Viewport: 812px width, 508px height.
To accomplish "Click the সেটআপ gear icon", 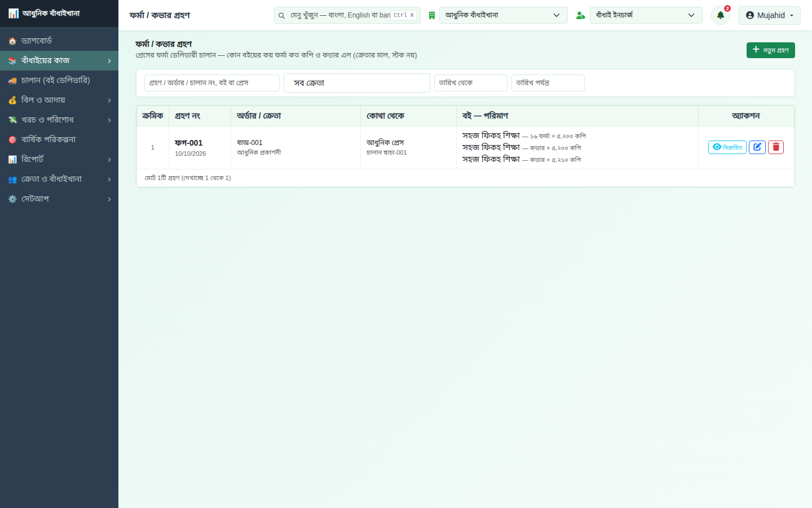I will (12, 199).
